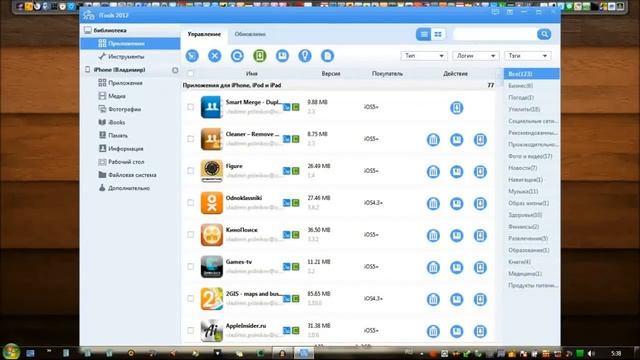Sort by the Версия column header
Viewport: 640px width, 360px height.
tap(331, 74)
